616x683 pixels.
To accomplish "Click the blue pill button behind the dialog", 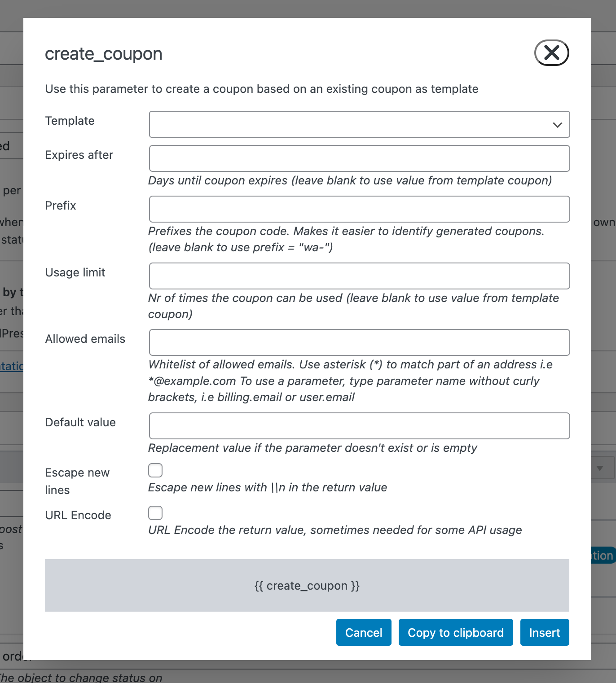I will click(x=602, y=555).
